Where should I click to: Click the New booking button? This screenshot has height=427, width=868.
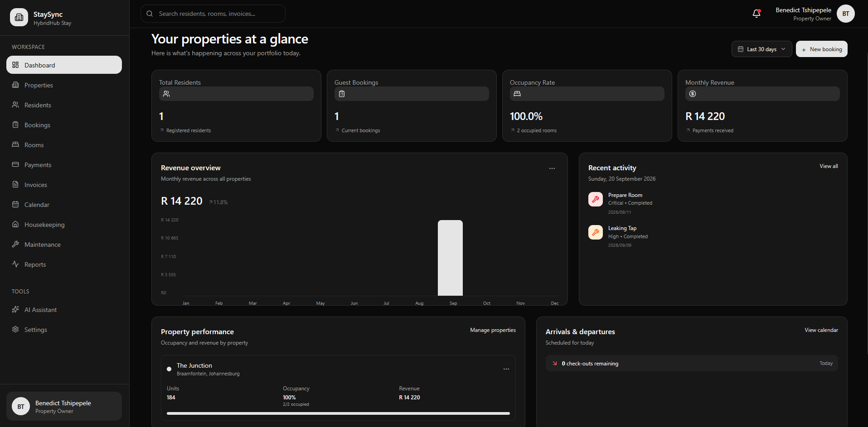822,49
